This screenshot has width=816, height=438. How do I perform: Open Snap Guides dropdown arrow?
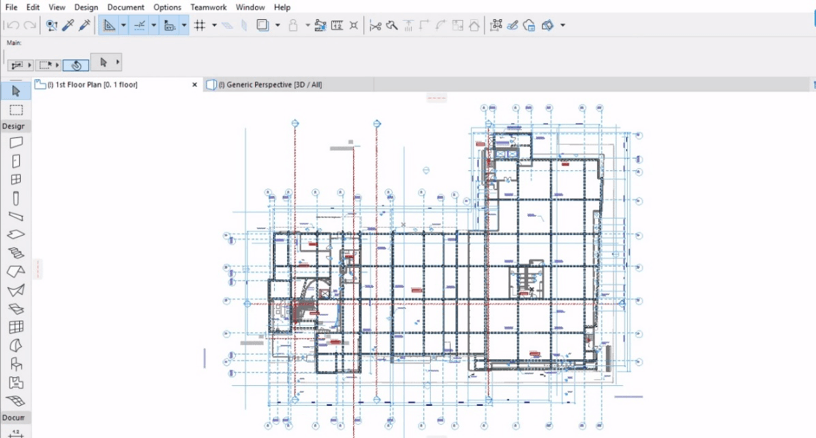tap(154, 25)
